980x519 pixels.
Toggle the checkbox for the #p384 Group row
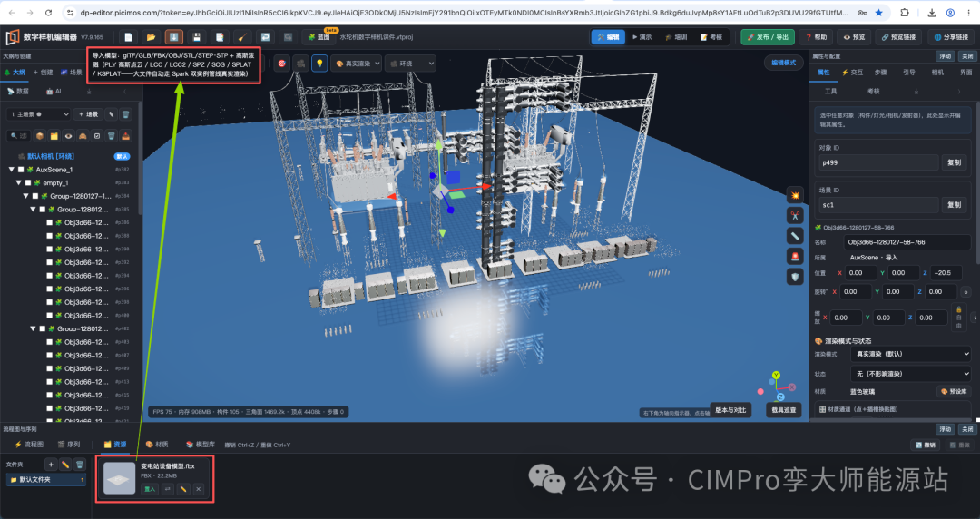(x=35, y=196)
